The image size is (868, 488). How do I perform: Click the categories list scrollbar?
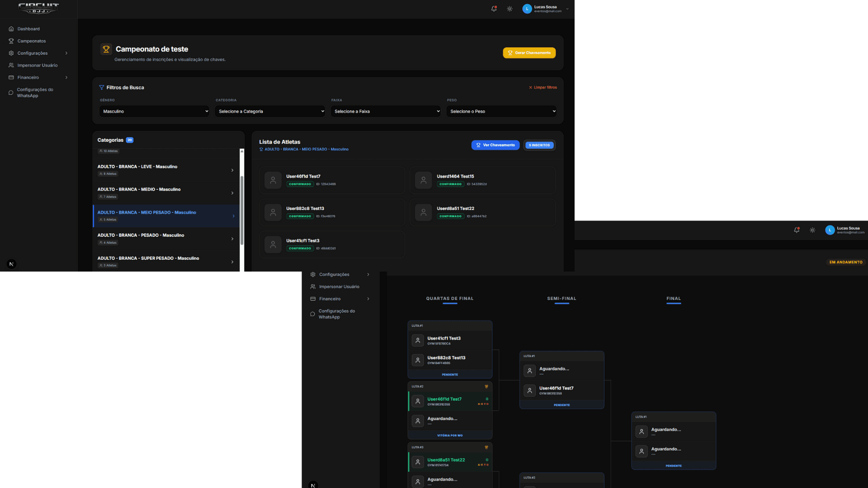click(242, 210)
